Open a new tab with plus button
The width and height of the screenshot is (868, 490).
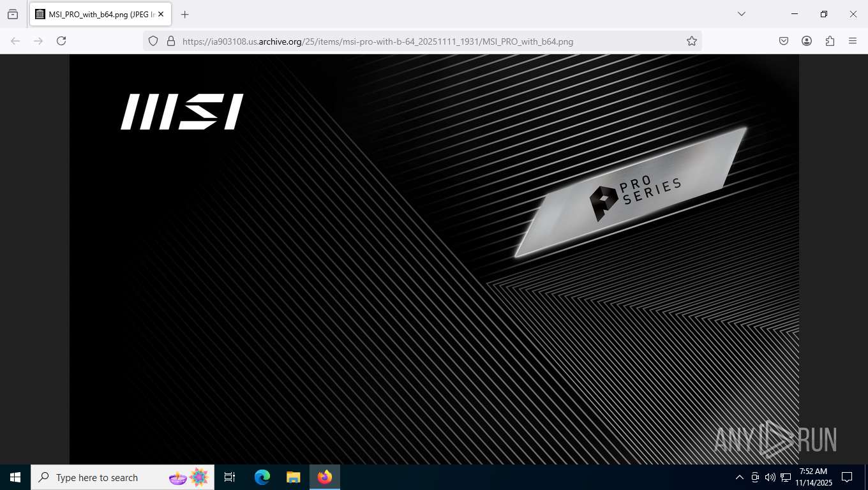click(185, 14)
